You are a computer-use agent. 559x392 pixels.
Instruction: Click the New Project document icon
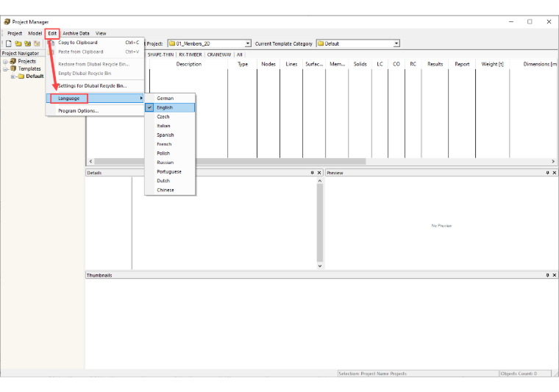pos(9,43)
